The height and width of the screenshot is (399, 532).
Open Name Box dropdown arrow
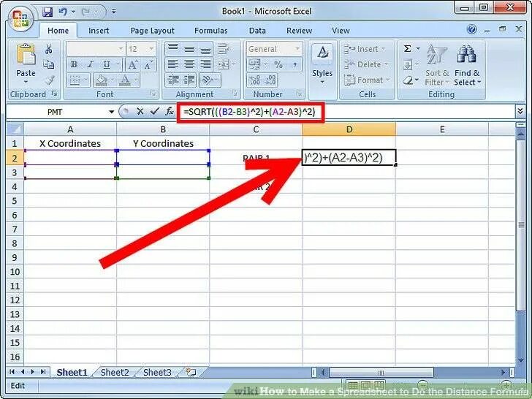[111, 112]
